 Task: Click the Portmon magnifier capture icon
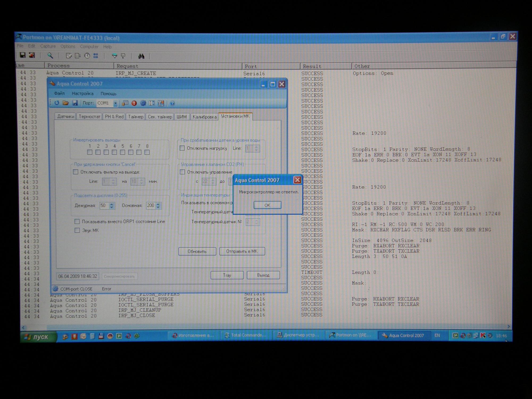(x=50, y=56)
